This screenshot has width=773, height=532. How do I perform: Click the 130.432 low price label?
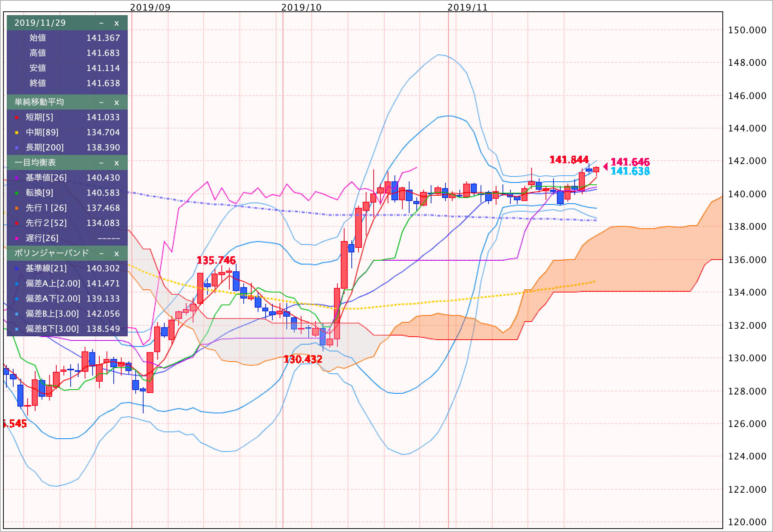pyautogui.click(x=303, y=359)
